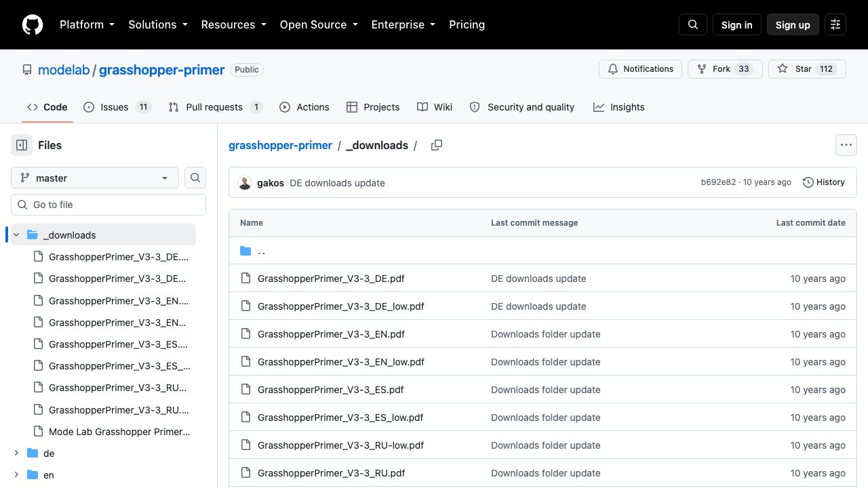The image size is (868, 488).
Task: Open GrasshopperPrimer_V3-3_EN_low.pdf in file list
Action: [x=341, y=362]
